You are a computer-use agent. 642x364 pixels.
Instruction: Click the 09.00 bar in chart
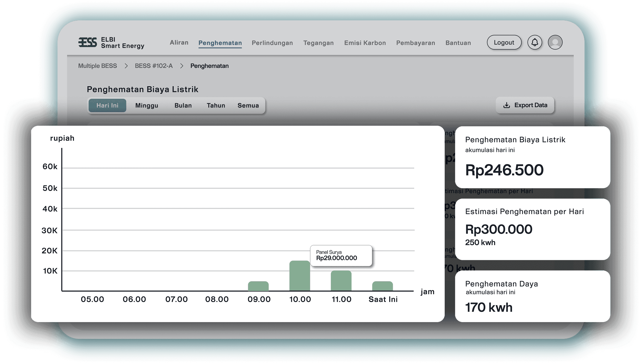coord(258,286)
